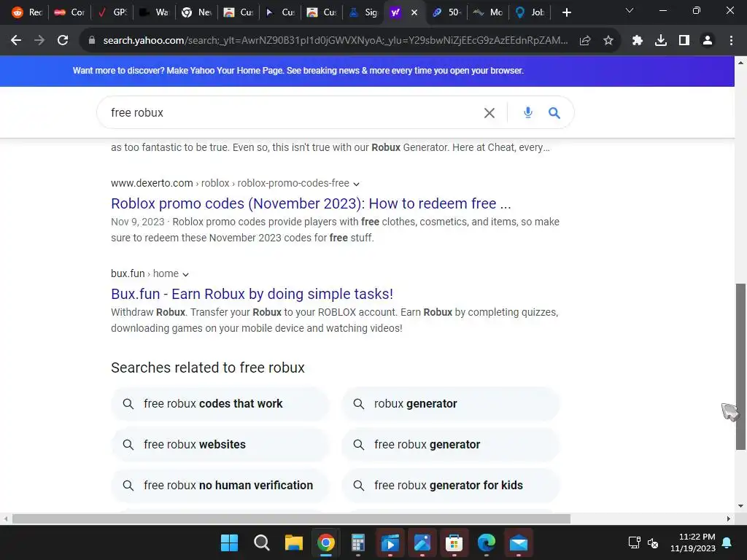747x560 pixels.
Task: Switch to the Sig tab
Action: (363, 12)
